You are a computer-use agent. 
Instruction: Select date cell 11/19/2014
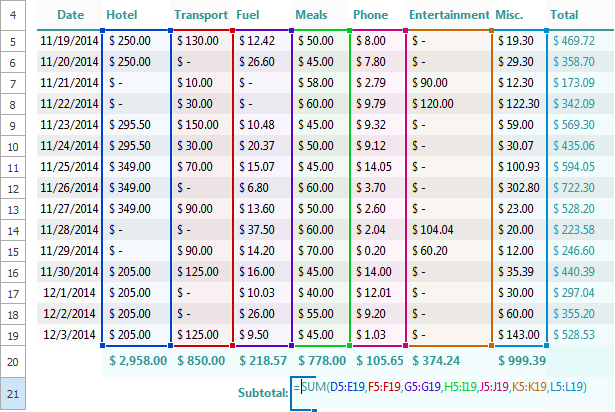(x=69, y=41)
